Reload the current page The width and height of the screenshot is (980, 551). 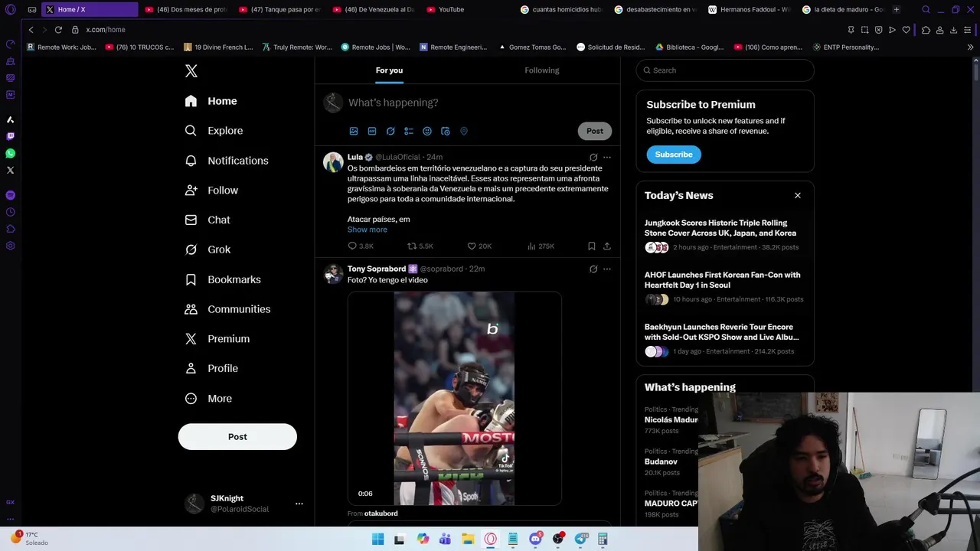coord(58,30)
